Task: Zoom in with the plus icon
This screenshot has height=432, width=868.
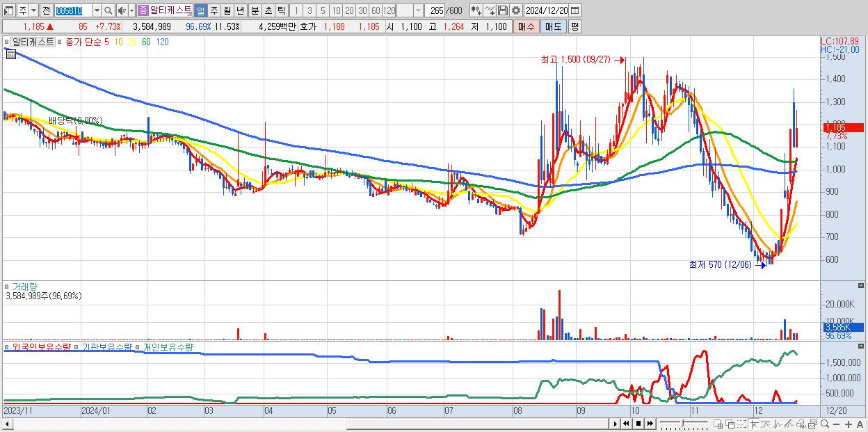Action: click(849, 424)
